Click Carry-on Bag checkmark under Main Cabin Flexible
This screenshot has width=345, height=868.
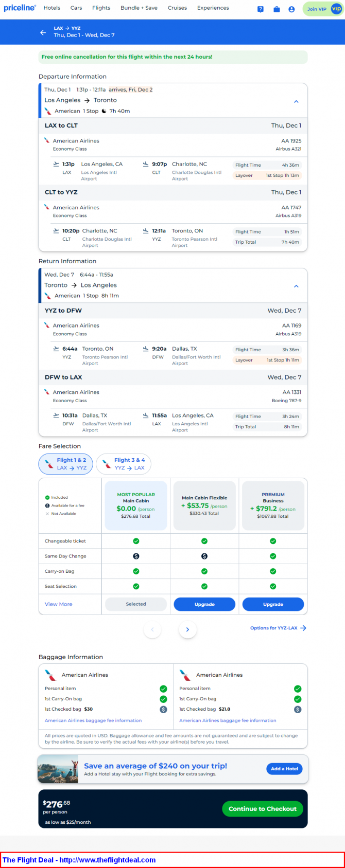pyautogui.click(x=204, y=571)
